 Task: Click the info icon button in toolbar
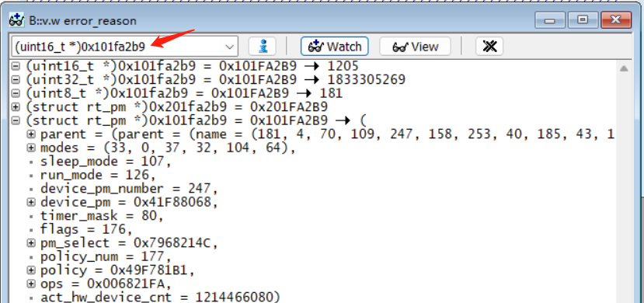click(262, 47)
